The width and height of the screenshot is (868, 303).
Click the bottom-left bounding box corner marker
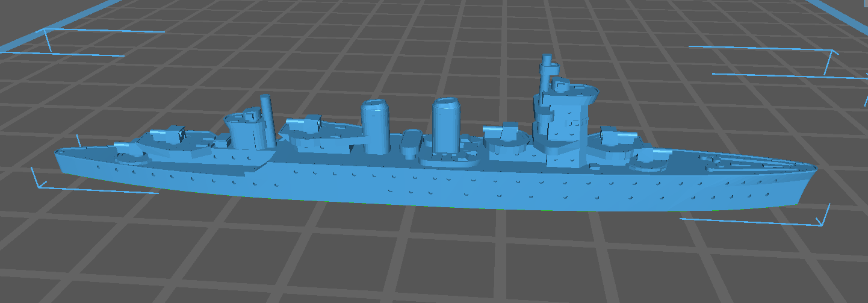pos(37,183)
